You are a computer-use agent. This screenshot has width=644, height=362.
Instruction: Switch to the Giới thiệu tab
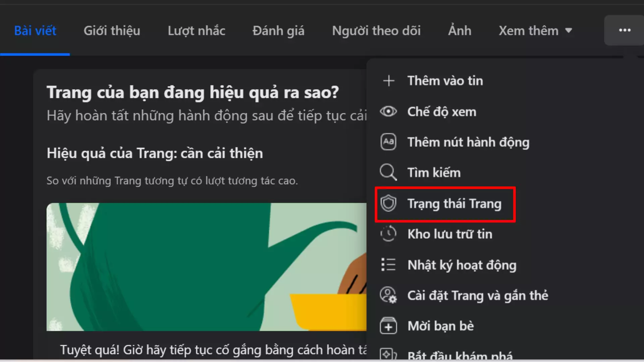(x=112, y=31)
